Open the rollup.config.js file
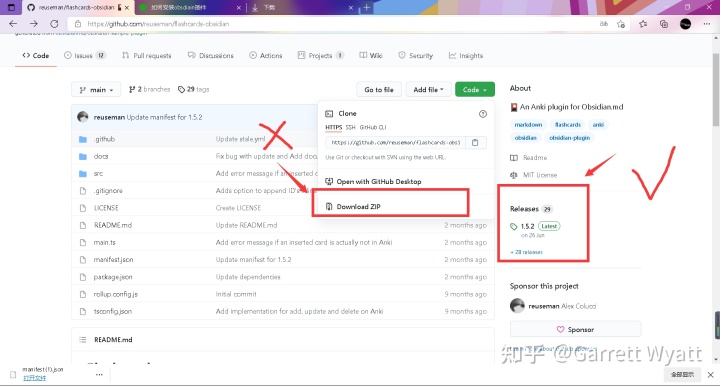720x386 pixels. click(x=116, y=294)
